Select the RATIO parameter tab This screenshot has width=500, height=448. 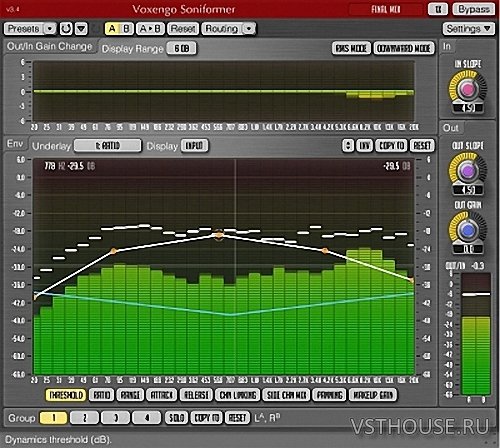coord(102,395)
